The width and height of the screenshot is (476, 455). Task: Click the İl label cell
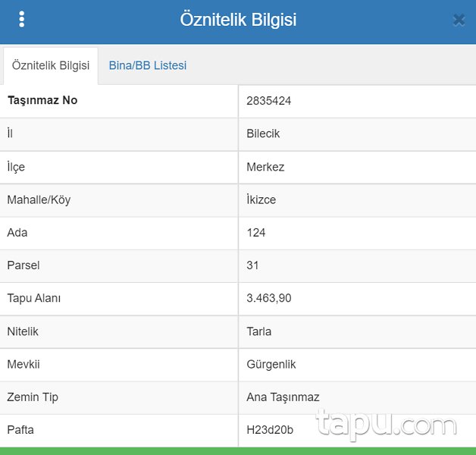tap(119, 134)
